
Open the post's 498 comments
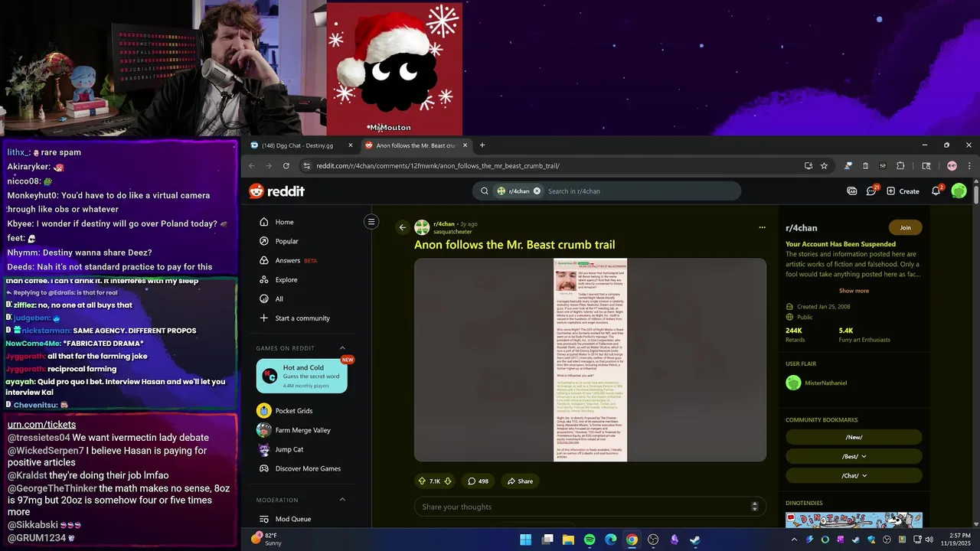click(478, 481)
